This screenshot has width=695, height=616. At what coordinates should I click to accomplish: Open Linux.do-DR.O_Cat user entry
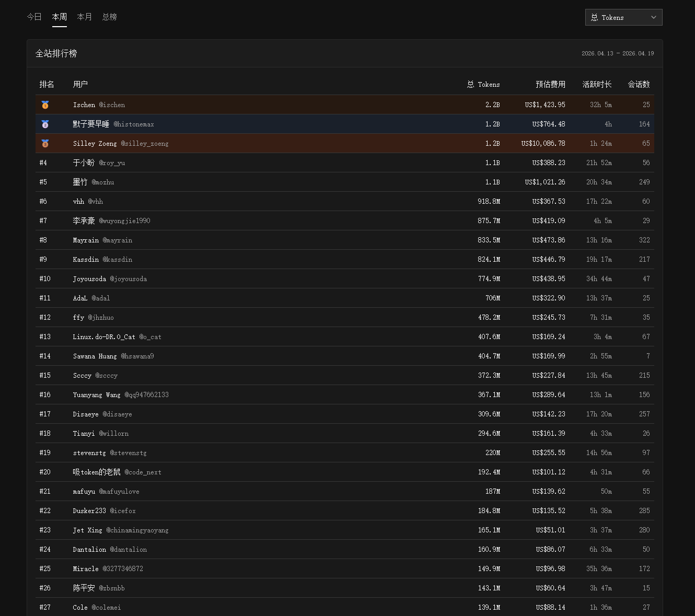(x=117, y=337)
